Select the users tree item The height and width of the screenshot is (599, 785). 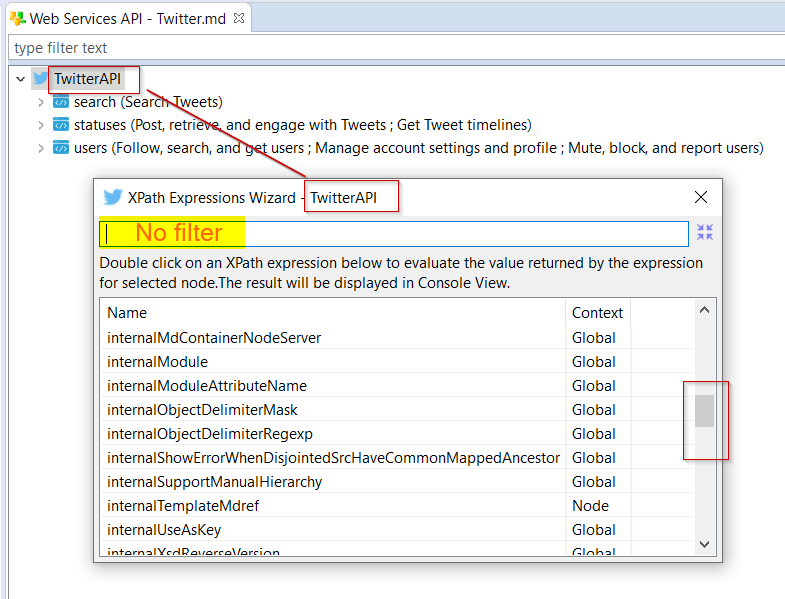(x=419, y=148)
